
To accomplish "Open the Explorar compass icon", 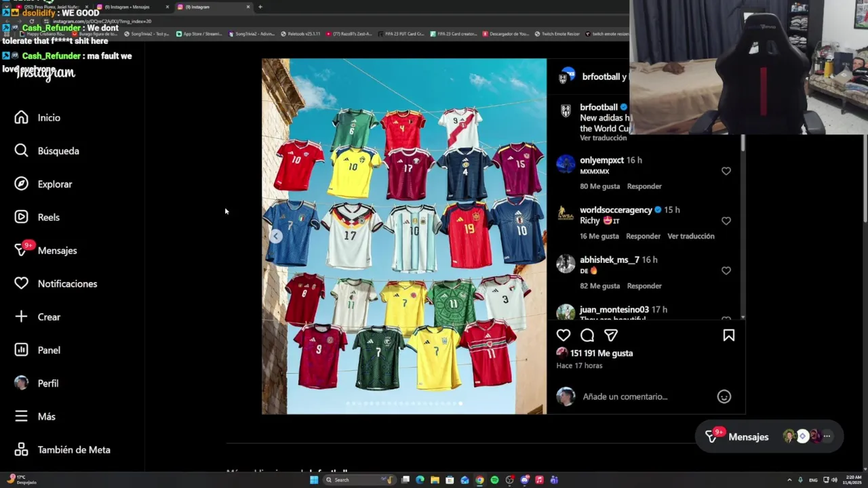I will 21,184.
